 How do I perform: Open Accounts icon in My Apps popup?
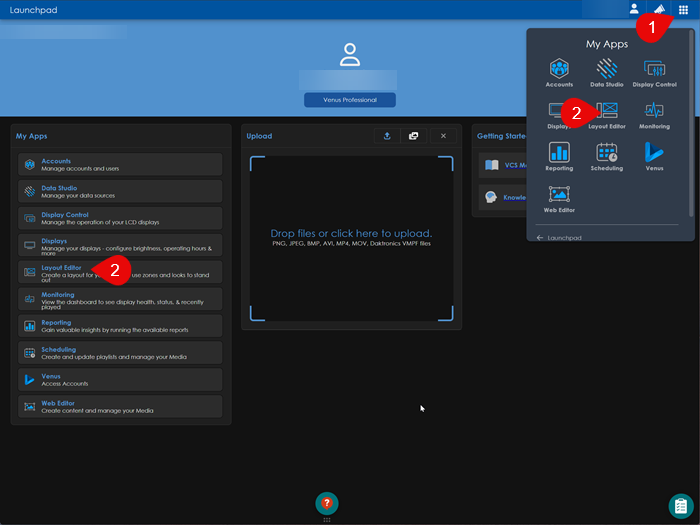[559, 72]
